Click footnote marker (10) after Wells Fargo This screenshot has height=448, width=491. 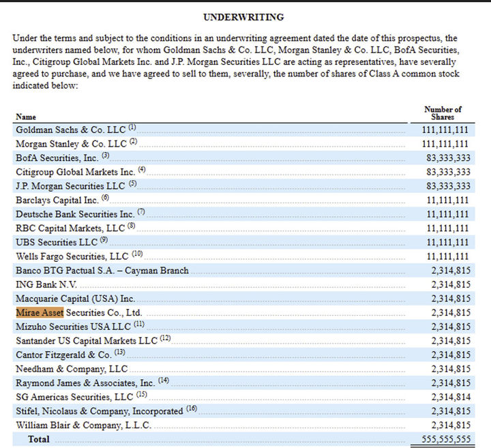tap(137, 254)
